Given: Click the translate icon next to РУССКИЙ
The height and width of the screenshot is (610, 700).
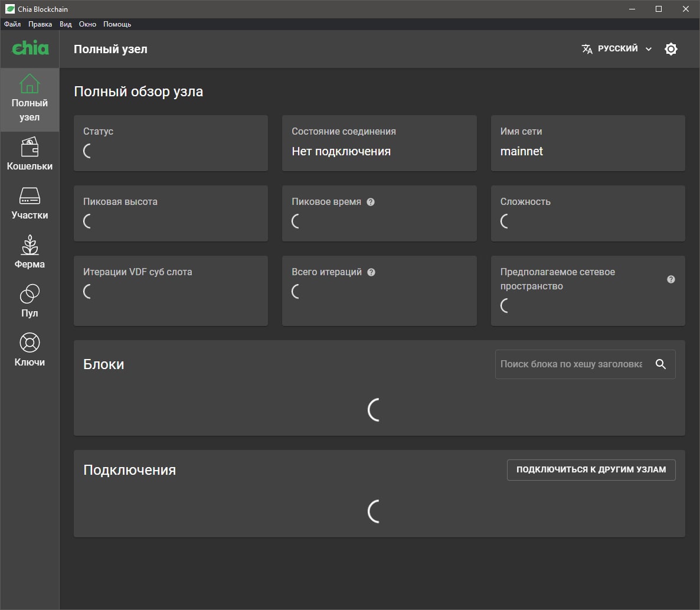Looking at the screenshot, I should pyautogui.click(x=587, y=48).
